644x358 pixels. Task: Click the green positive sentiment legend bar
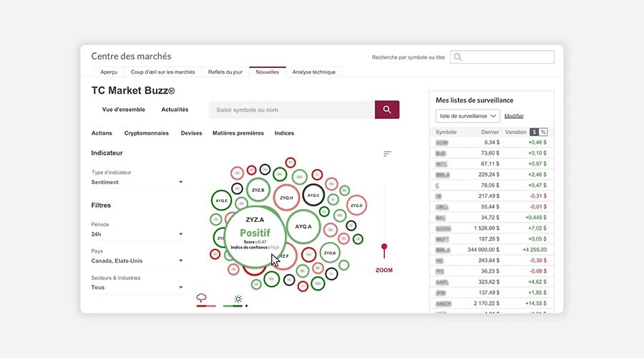coord(233,306)
